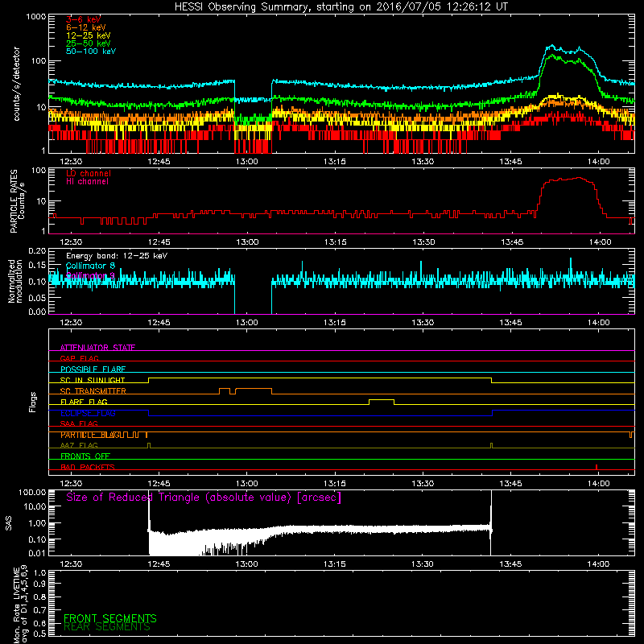Click the SC TRANSMITTER flag label
Image resolution: width=644 pixels, height=644 pixels.
pyautogui.click(x=93, y=390)
